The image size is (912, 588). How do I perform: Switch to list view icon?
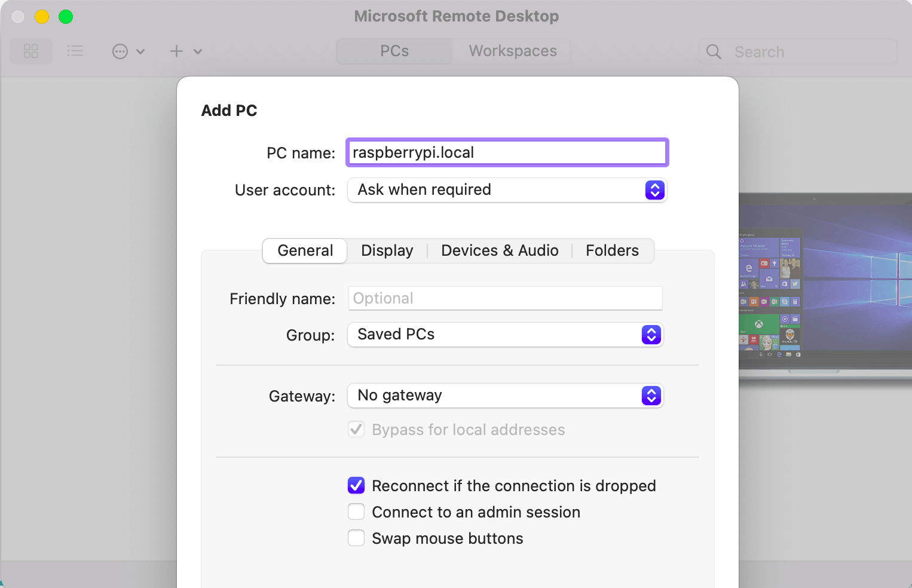75,51
